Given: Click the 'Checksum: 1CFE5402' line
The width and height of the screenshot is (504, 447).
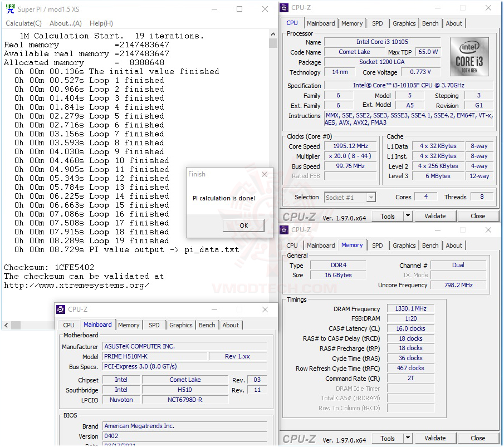Looking at the screenshot, I should [49, 267].
